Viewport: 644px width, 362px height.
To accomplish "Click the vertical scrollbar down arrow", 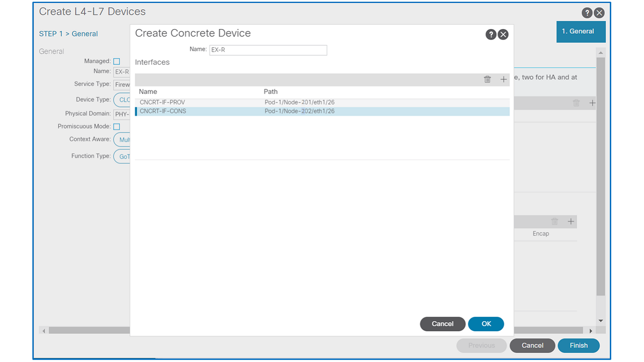I will click(600, 321).
